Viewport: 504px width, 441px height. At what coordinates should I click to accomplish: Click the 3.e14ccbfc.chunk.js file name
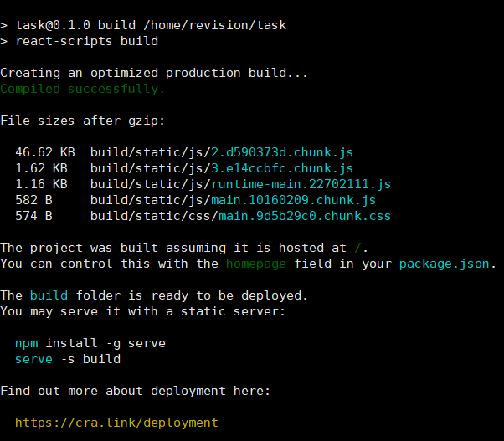[282, 168]
